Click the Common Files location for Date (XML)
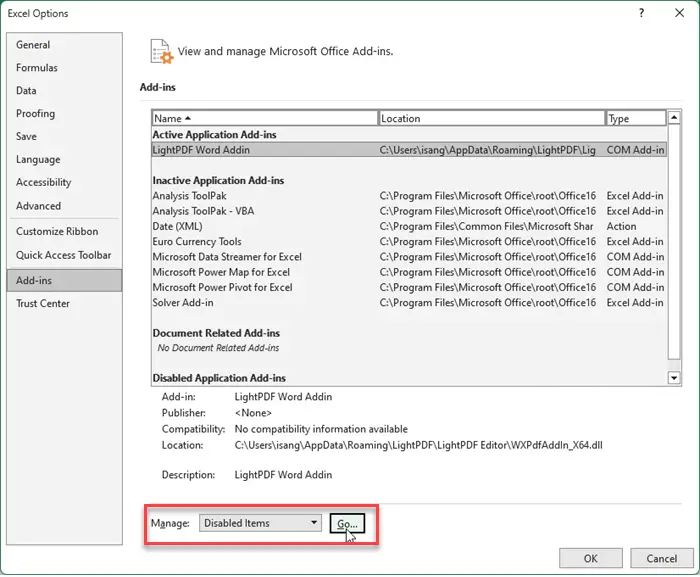700x577 pixels. click(x=486, y=226)
